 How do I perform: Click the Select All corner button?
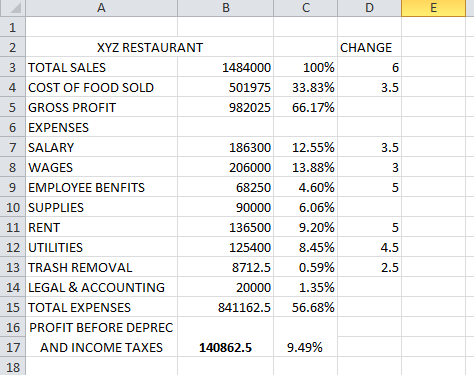pyautogui.click(x=13, y=8)
